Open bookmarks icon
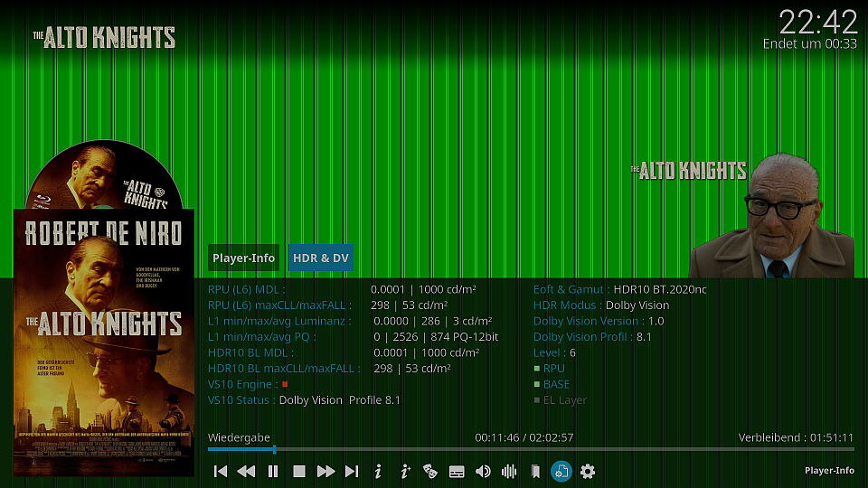This screenshot has height=488, width=868. pyautogui.click(x=535, y=472)
